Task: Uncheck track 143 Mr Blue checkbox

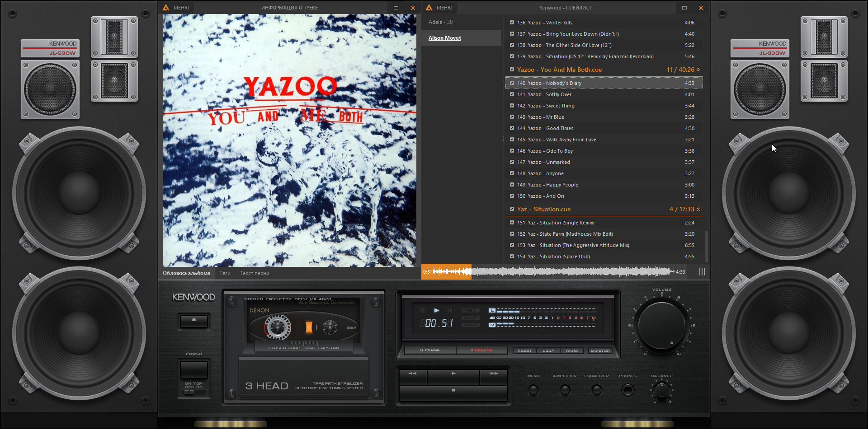Action: [x=512, y=117]
